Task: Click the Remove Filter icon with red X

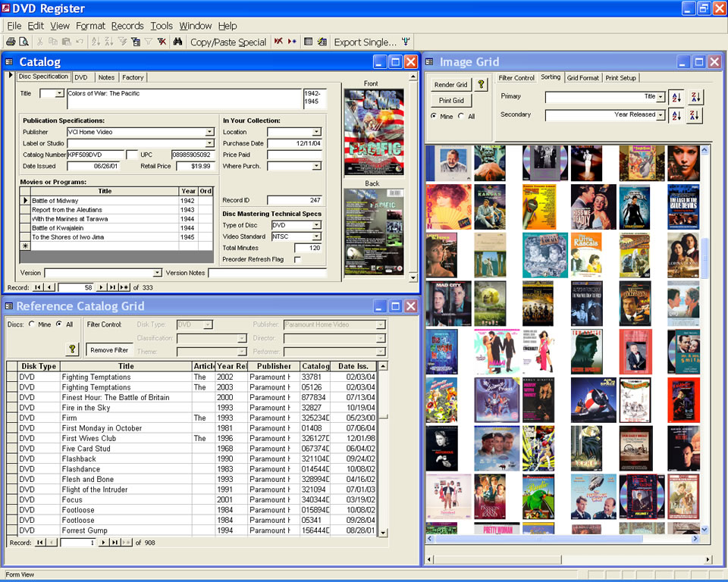Action: (x=162, y=42)
